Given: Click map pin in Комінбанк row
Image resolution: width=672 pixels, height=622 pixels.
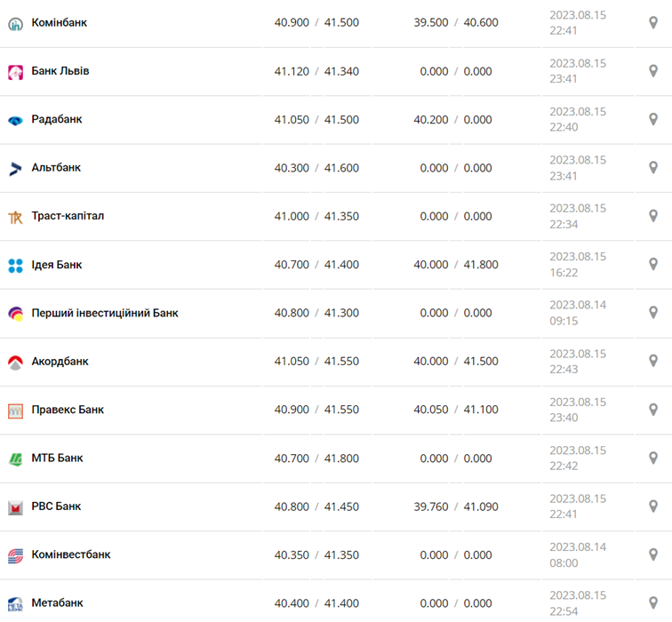Looking at the screenshot, I should [x=653, y=22].
